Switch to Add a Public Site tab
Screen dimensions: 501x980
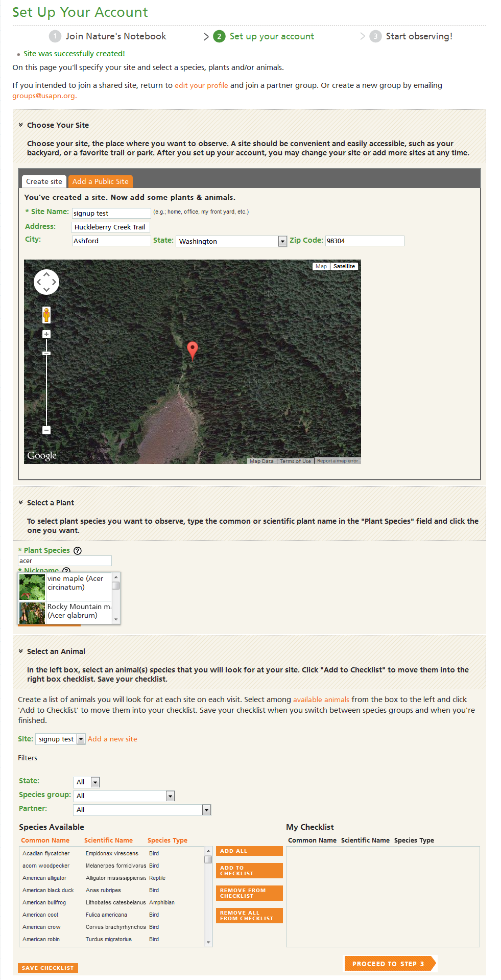(x=101, y=181)
